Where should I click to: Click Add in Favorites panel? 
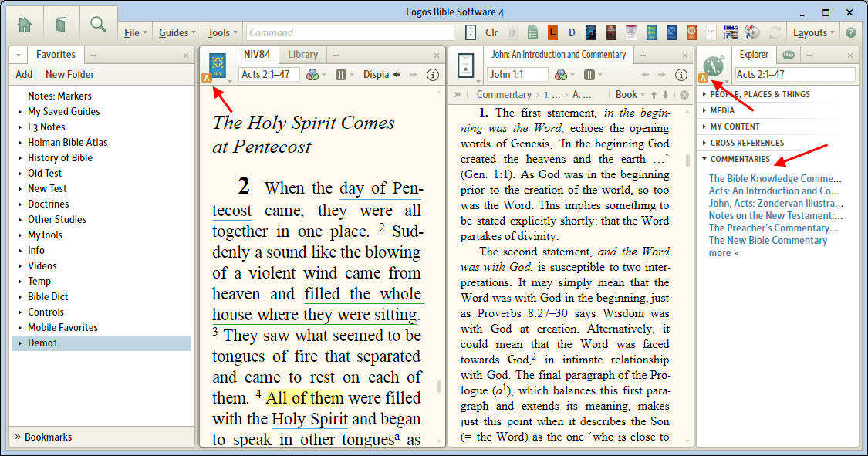point(24,74)
